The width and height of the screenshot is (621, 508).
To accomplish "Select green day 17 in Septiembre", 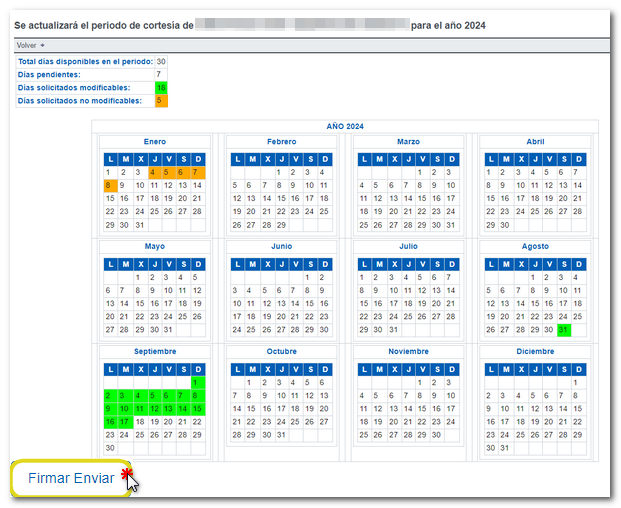I will (x=124, y=421).
